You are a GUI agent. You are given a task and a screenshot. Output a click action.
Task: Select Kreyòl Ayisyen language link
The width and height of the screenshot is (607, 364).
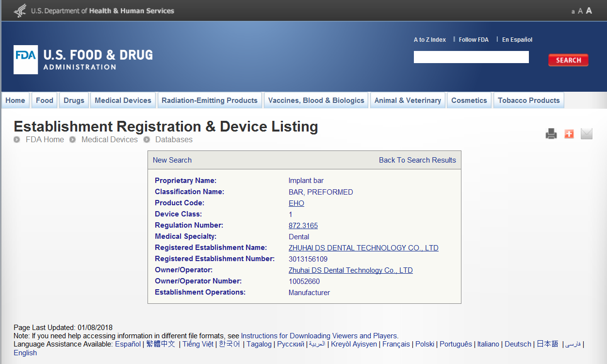point(354,344)
